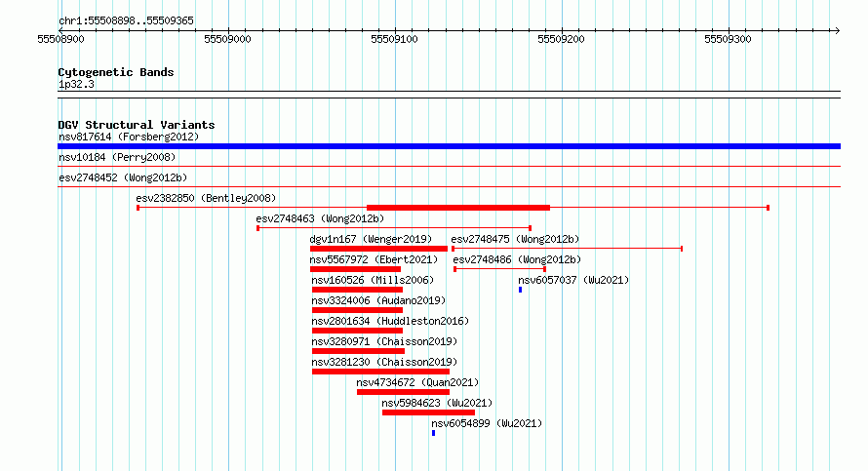Select the small blue nsv6057037 marker
This screenshot has width=868, height=471.
[521, 290]
